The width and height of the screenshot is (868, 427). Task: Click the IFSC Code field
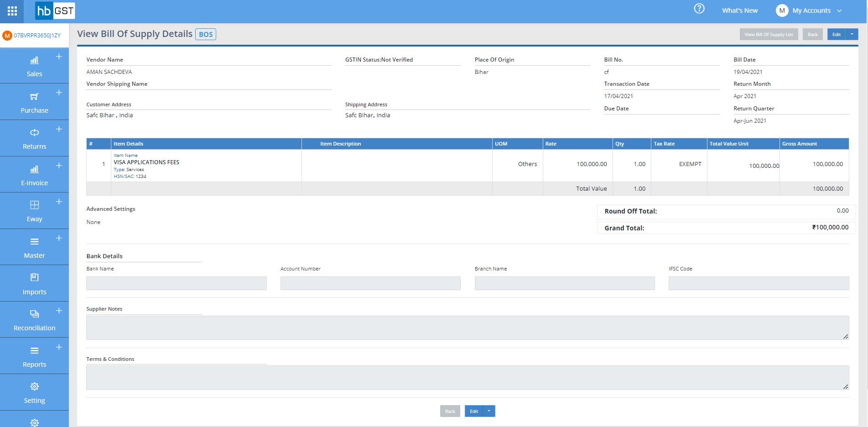tap(759, 283)
